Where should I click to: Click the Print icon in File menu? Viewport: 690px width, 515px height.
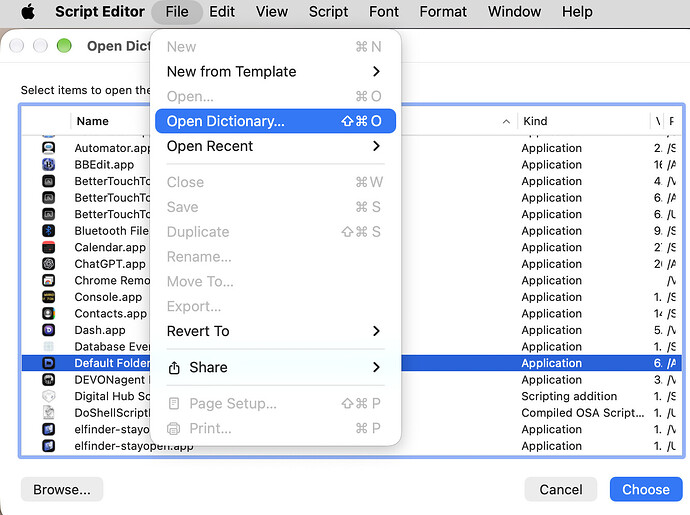pos(174,428)
